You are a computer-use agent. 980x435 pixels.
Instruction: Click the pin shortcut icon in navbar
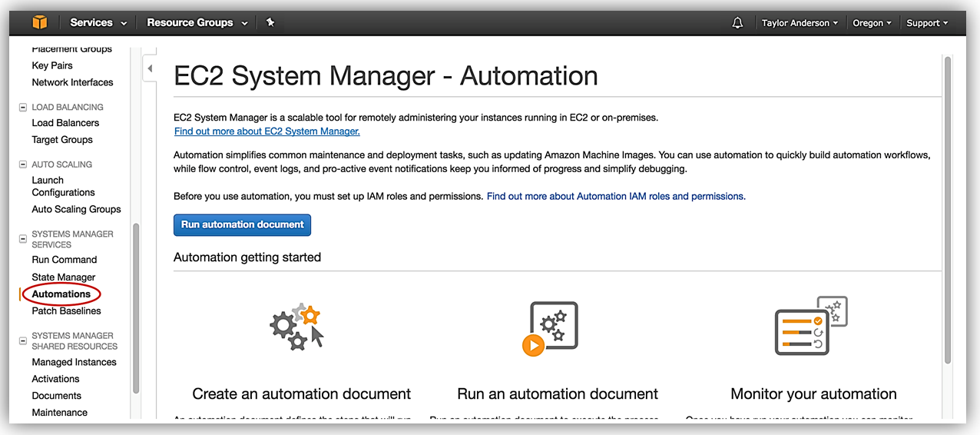point(270,23)
